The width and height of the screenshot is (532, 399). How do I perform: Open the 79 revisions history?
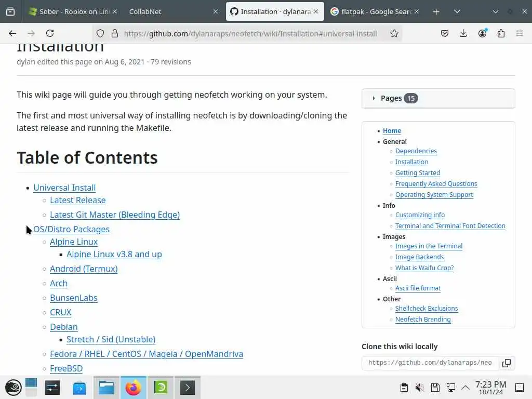coord(170,62)
